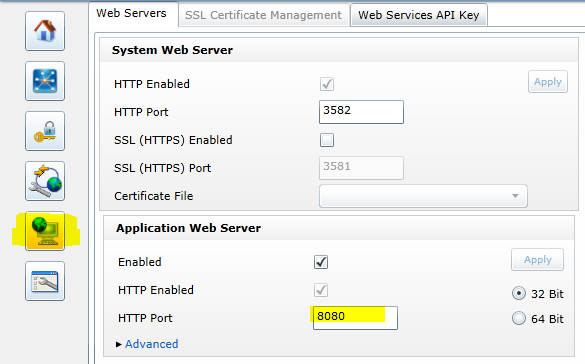Open the Web Services API Key tab
This screenshot has height=364, width=585.
click(419, 15)
